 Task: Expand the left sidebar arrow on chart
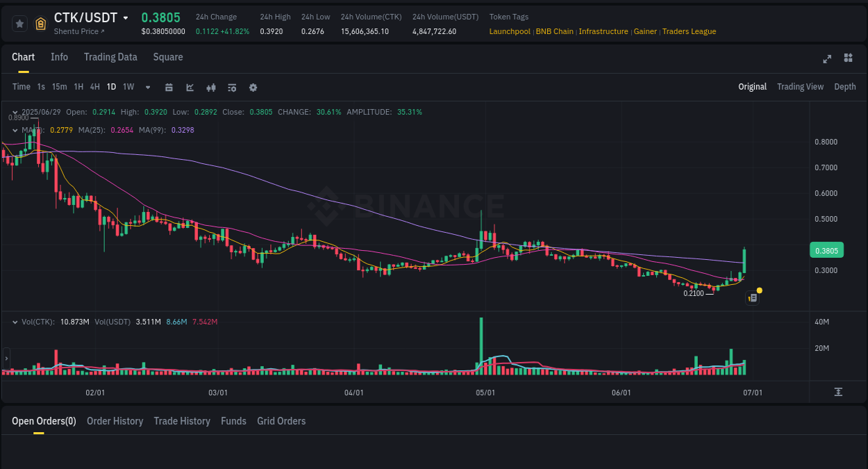tap(6, 359)
